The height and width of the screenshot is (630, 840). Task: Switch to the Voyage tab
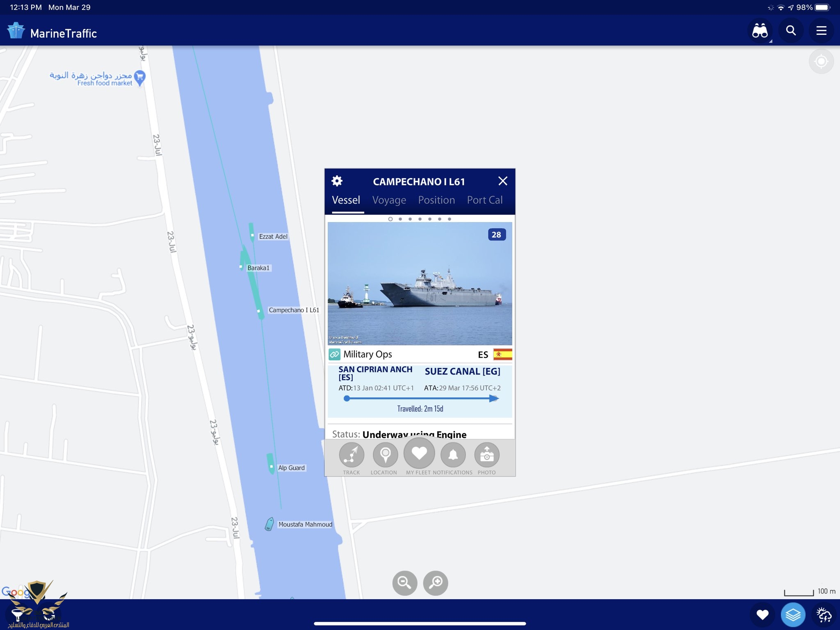pyautogui.click(x=389, y=200)
